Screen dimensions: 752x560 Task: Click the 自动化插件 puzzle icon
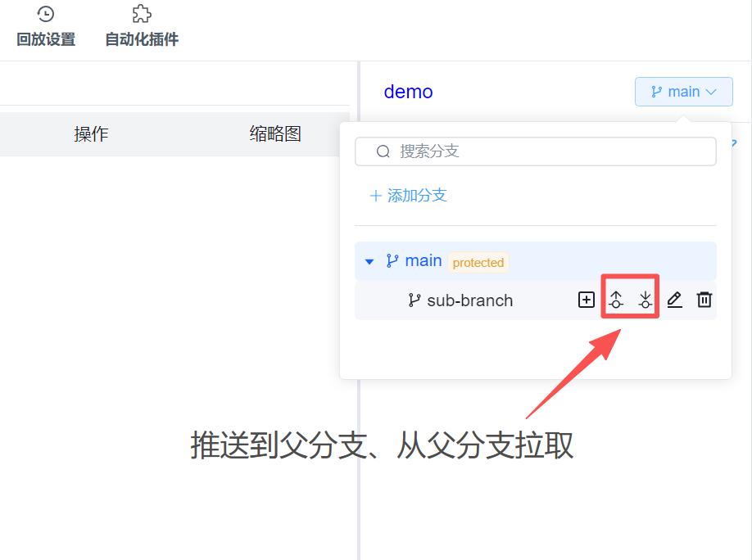pyautogui.click(x=142, y=14)
